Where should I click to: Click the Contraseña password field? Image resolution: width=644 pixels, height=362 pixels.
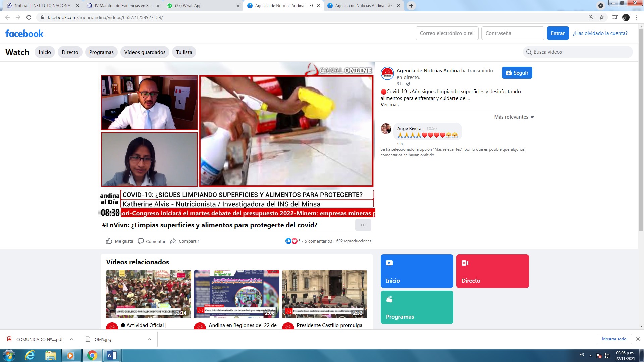(x=513, y=33)
